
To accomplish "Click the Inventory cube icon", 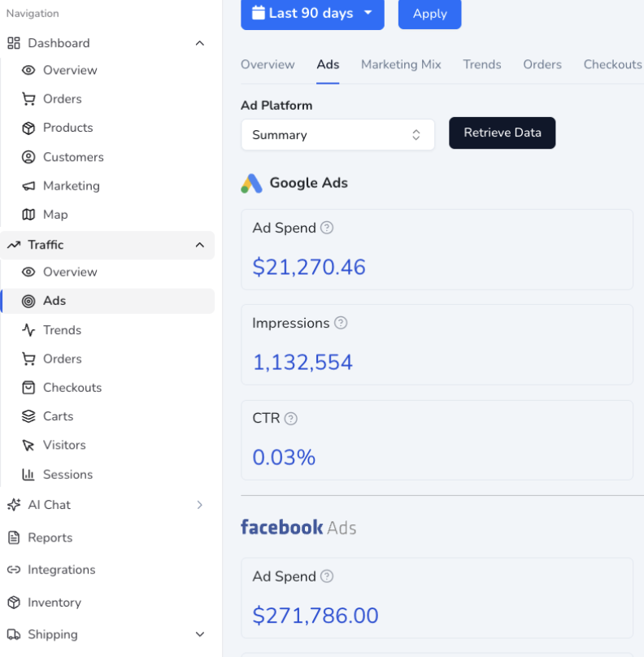I will (14, 603).
